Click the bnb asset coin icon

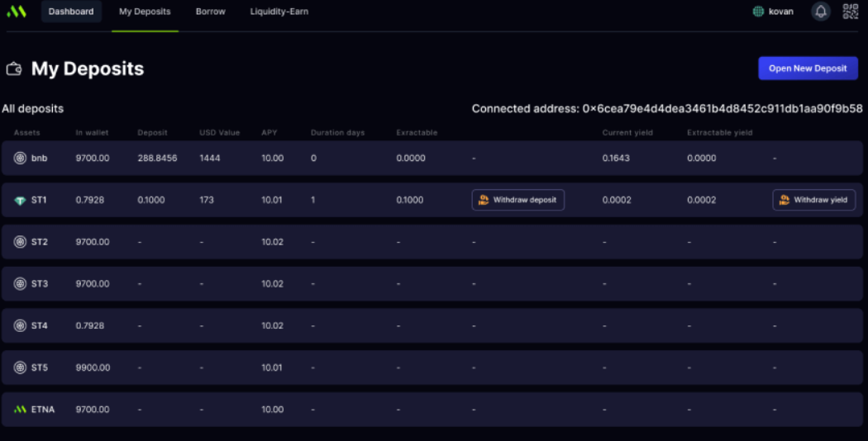pos(20,159)
